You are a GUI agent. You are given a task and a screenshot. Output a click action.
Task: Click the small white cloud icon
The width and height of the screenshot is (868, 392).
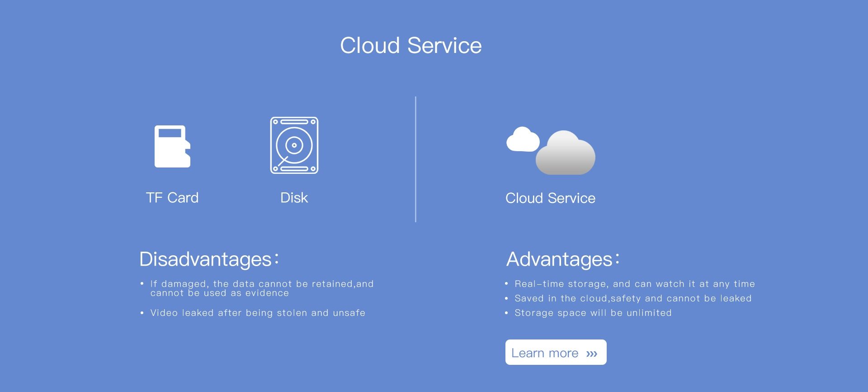click(523, 140)
